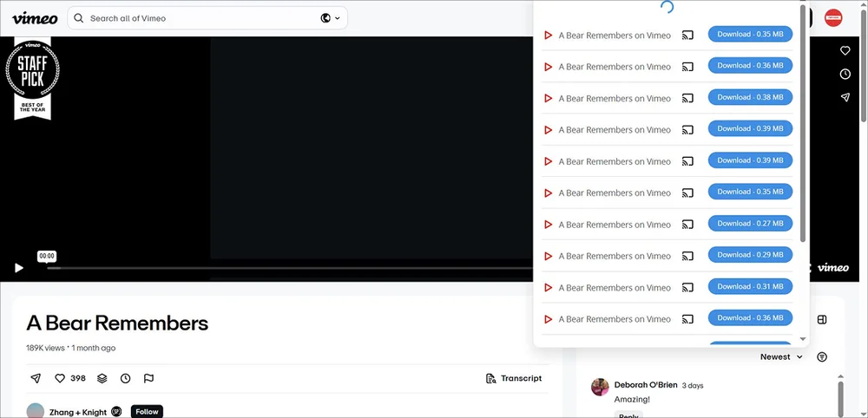The image size is (868, 418).
Task: Open the Transcript
Action: coord(514,378)
